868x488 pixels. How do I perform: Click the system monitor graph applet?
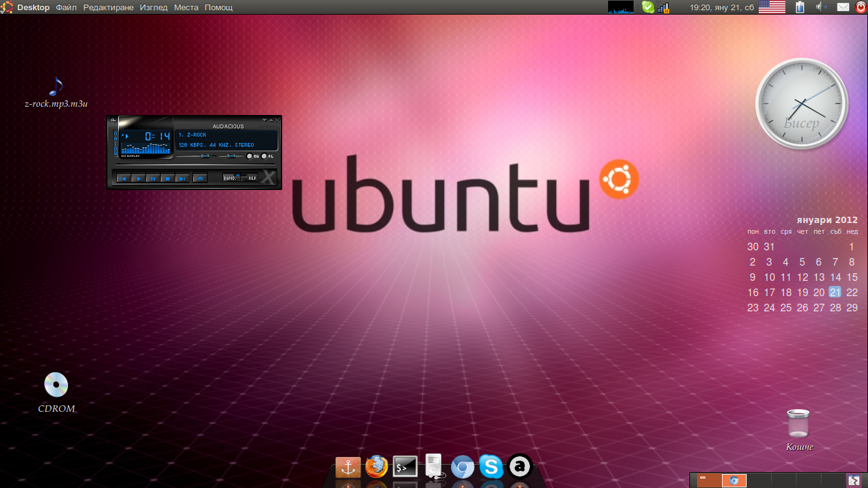pyautogui.click(x=621, y=8)
